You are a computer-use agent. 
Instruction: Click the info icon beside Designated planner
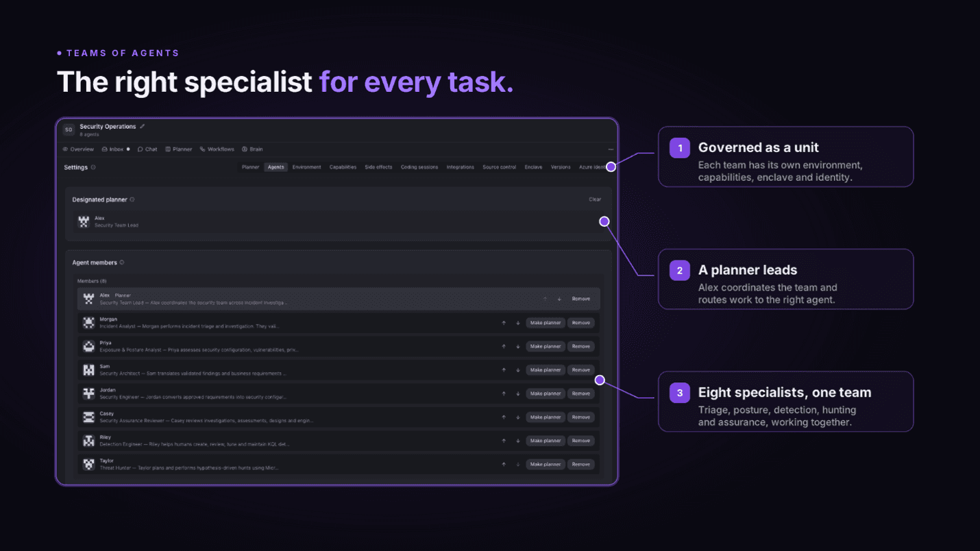click(132, 199)
